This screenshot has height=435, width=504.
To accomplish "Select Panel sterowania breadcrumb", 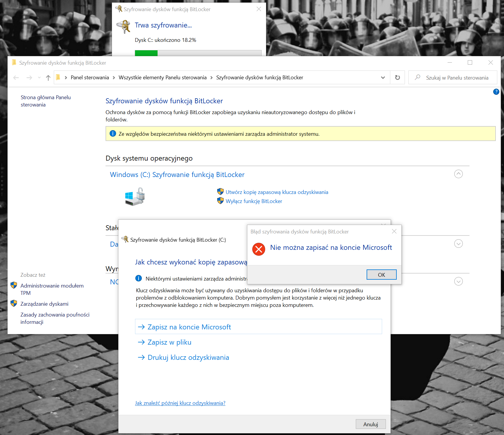I will [x=90, y=78].
